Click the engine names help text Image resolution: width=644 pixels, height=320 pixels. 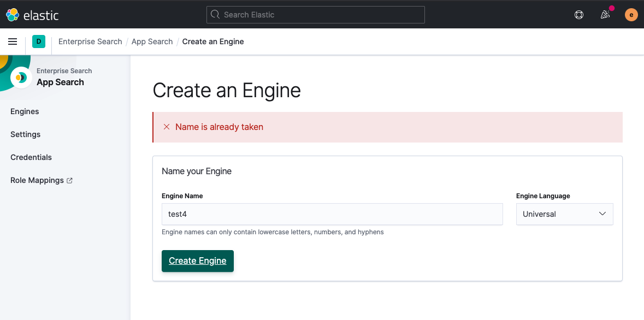click(x=273, y=232)
